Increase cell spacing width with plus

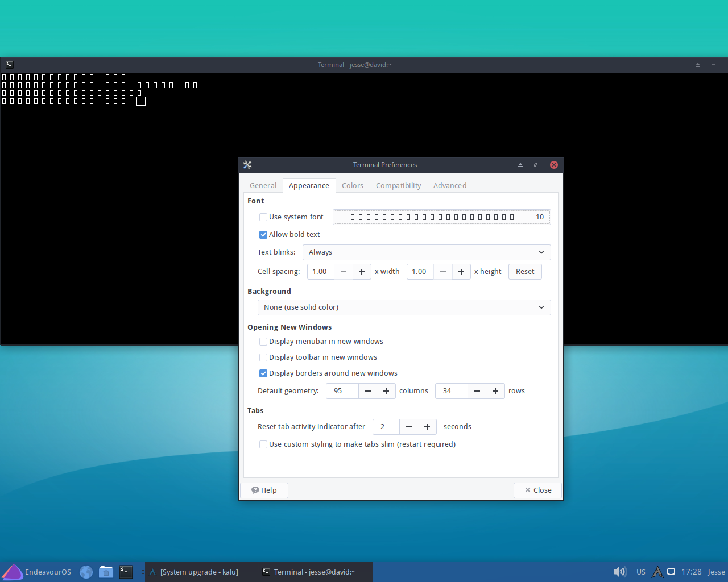pos(362,272)
